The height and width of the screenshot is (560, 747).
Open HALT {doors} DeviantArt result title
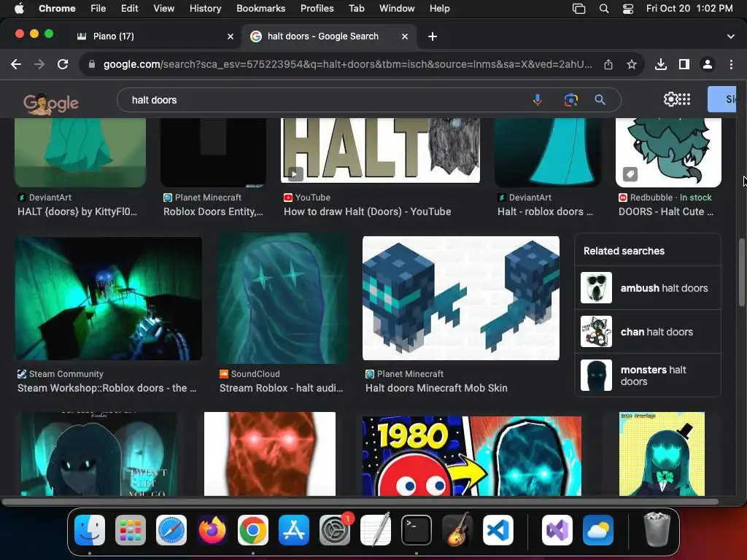(x=77, y=211)
